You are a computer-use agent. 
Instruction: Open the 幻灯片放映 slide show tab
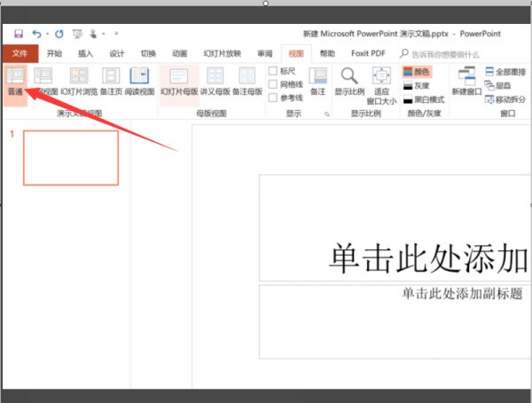[222, 53]
